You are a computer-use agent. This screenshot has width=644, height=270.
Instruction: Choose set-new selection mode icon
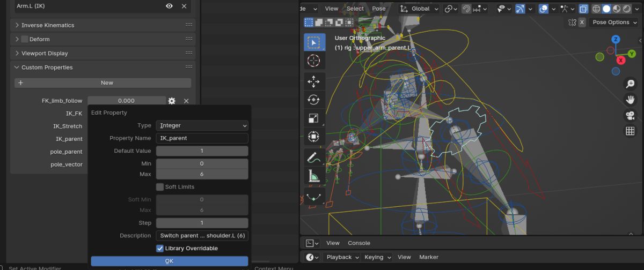coord(309,22)
